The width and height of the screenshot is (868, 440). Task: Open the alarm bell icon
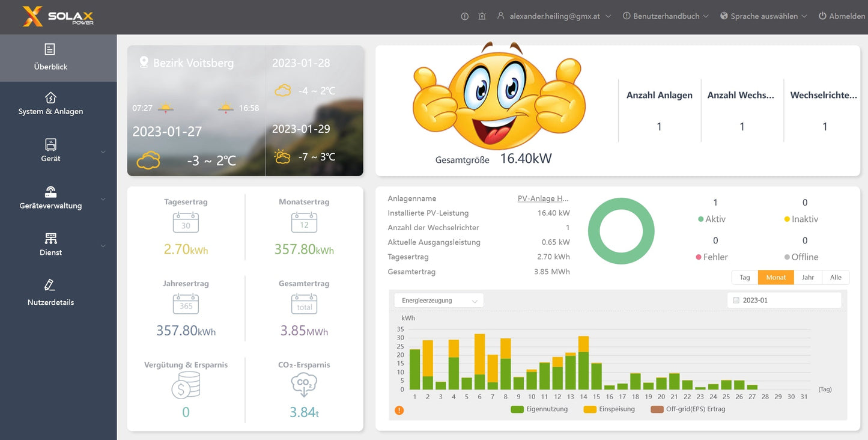[482, 16]
